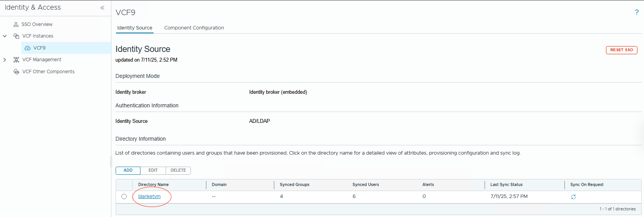Click the Last Sync Status column header

click(506, 185)
